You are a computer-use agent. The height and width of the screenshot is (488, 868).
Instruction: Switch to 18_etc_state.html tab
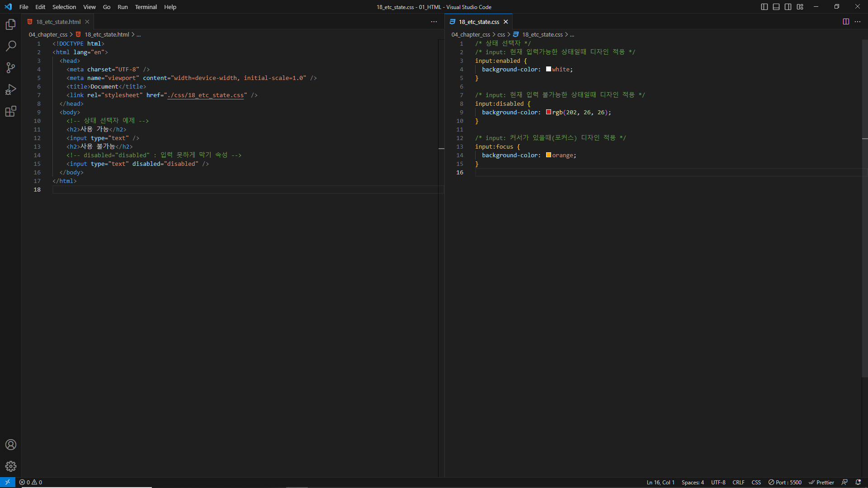(x=58, y=22)
